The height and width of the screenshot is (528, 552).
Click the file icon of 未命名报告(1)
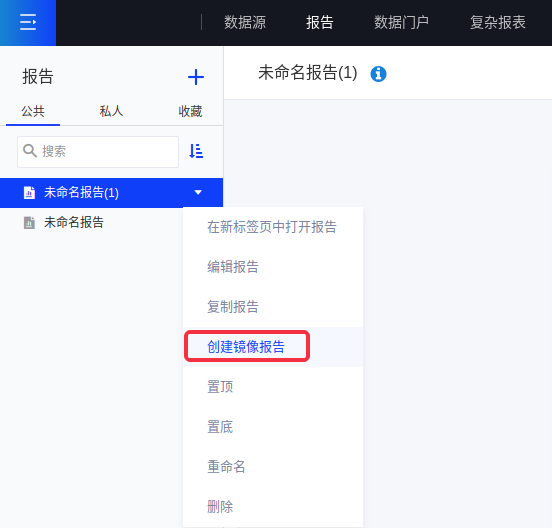pos(29,193)
